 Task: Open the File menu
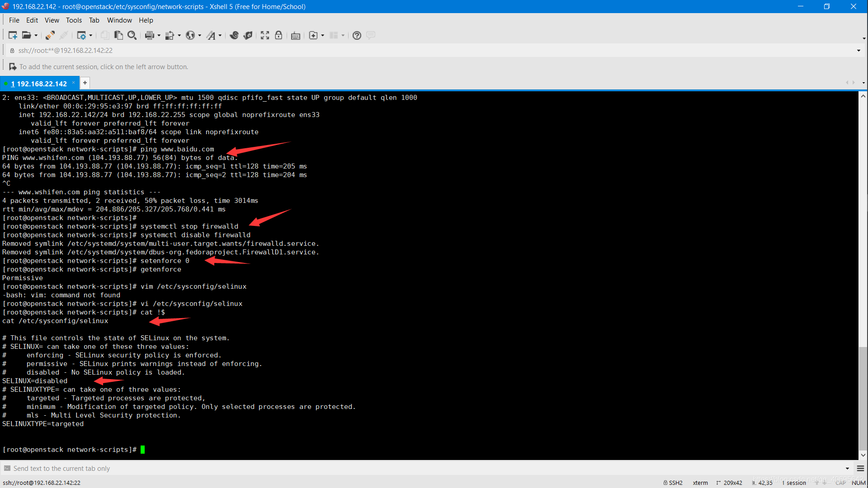(x=14, y=20)
